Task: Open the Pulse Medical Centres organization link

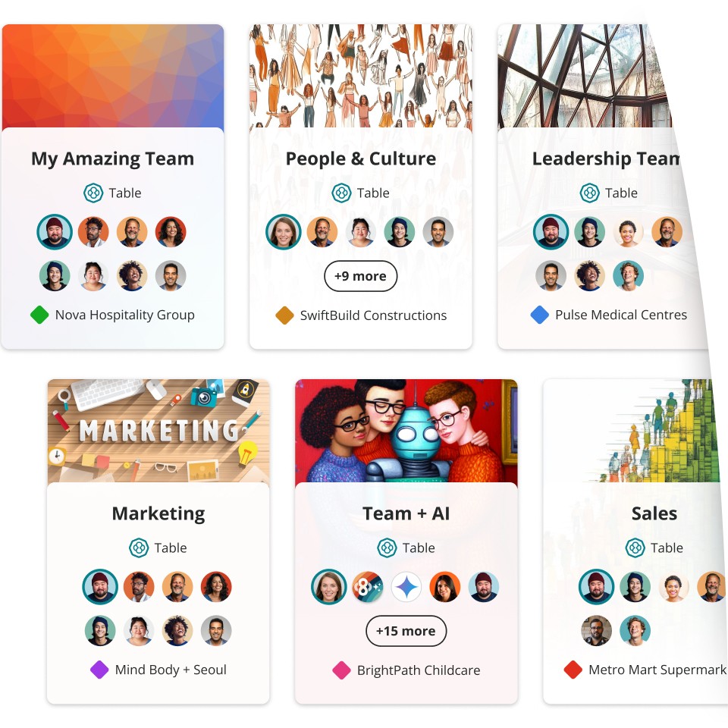Action: pyautogui.click(x=621, y=315)
